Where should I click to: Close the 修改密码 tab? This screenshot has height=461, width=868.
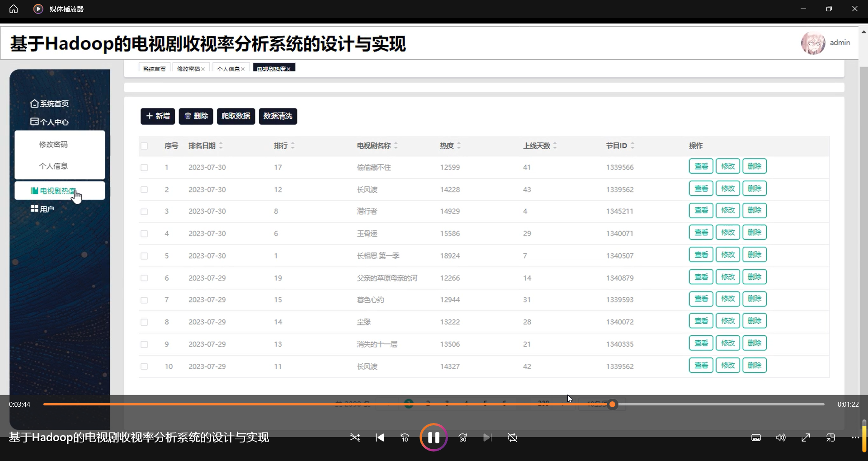coord(203,69)
